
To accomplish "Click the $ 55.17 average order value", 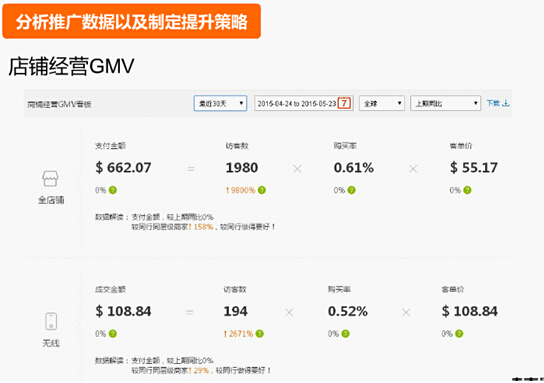I will (474, 168).
